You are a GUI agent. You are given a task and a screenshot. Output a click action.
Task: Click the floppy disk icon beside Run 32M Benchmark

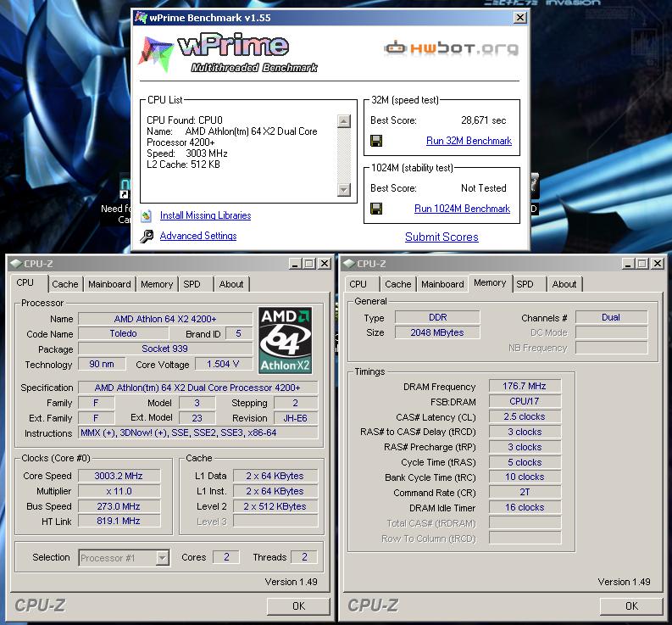point(376,141)
